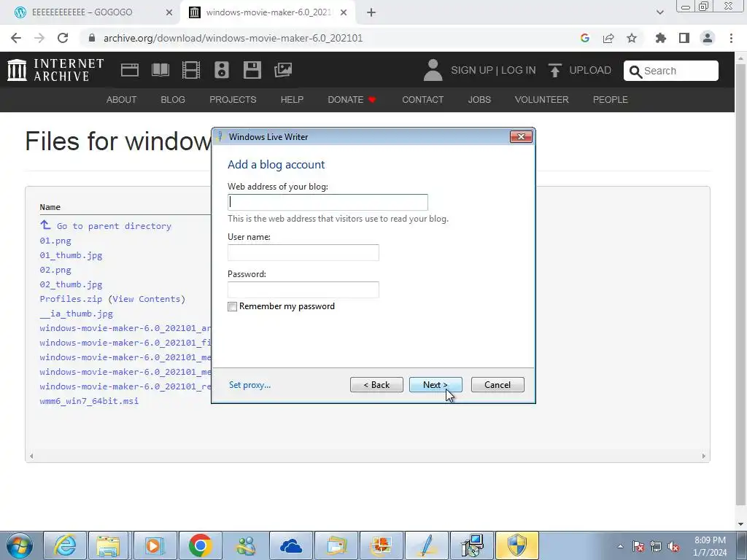Click the SIGN UP link
The image size is (747, 560).
[x=472, y=70]
